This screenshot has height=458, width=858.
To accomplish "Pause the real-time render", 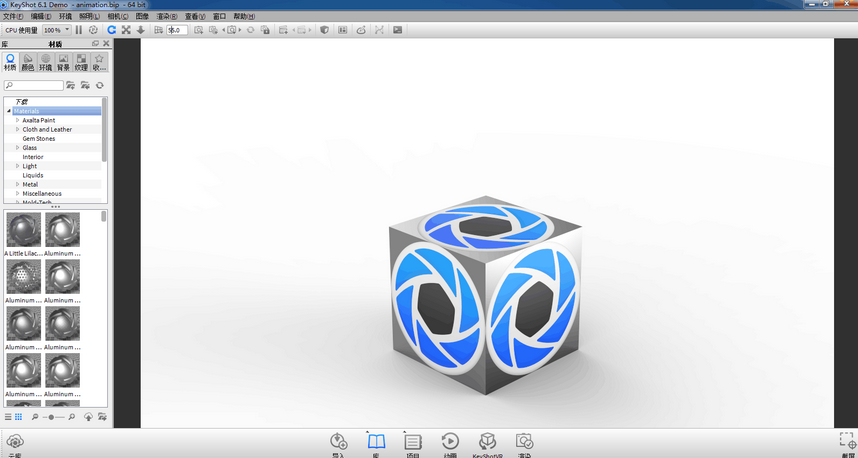I will coord(79,30).
